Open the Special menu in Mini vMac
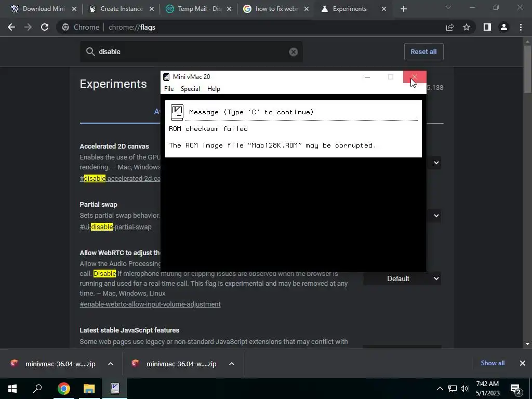The height and width of the screenshot is (399, 532). coord(190,88)
